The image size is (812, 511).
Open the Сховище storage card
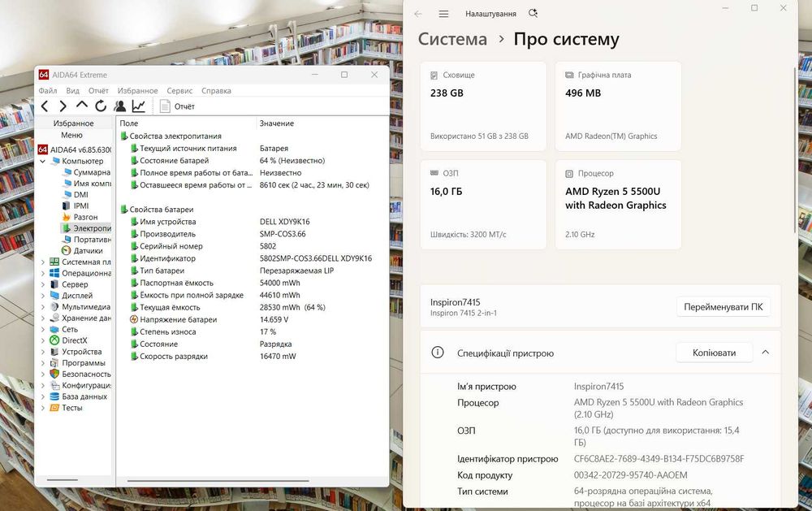(x=483, y=106)
